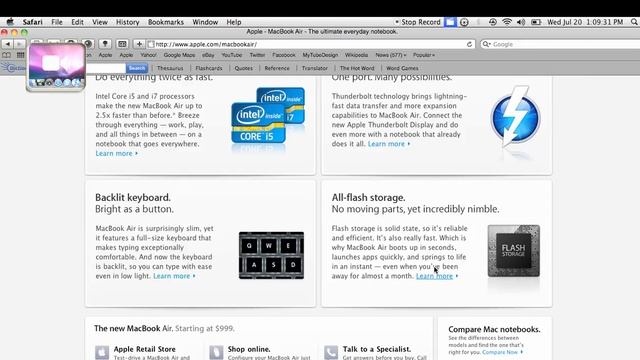640x360 pixels.
Task: Open the Twitter bookmark
Action: (257, 55)
